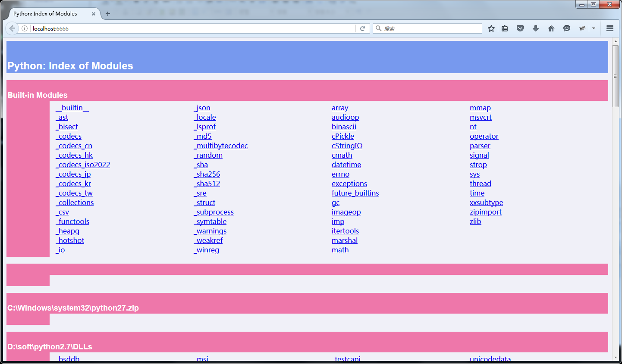Open the _heapq module link
This screenshot has height=364, width=622.
(67, 231)
